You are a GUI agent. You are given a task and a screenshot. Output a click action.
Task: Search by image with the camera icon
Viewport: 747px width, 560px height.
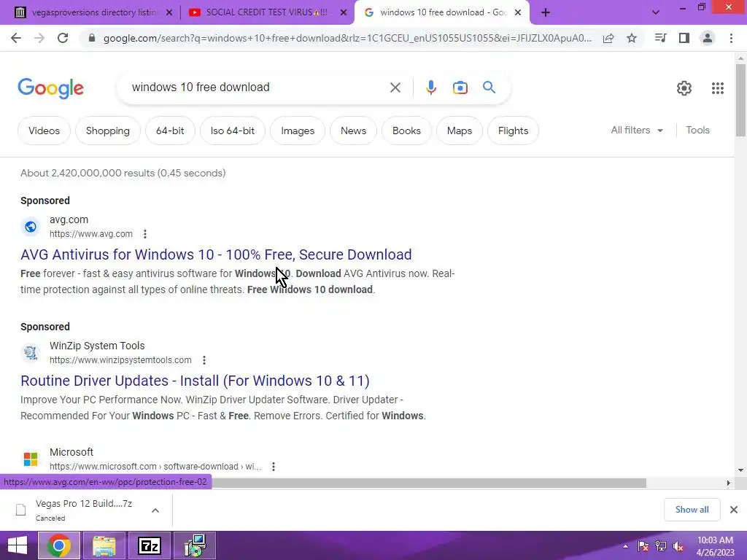pos(460,87)
